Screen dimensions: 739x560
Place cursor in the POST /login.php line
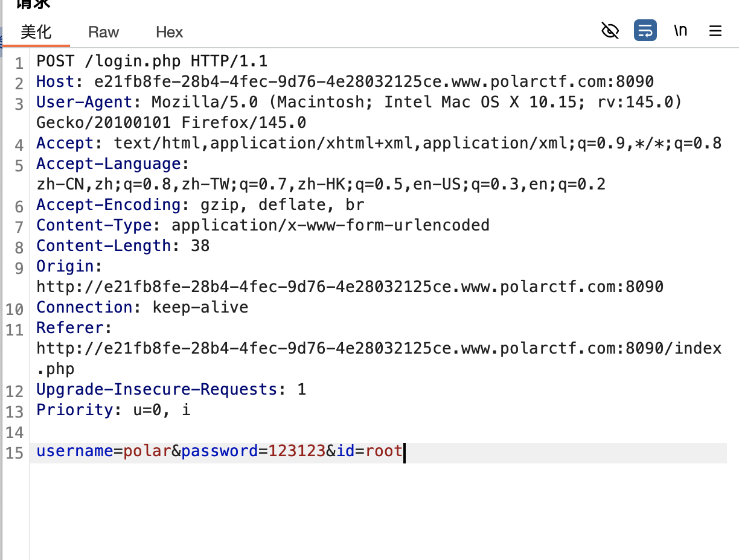pyautogui.click(x=152, y=62)
